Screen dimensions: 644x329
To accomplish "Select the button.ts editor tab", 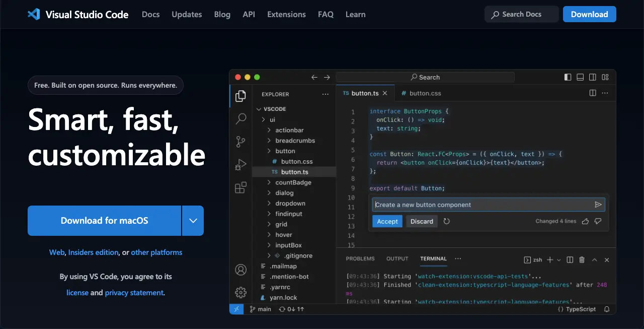I will (x=365, y=93).
